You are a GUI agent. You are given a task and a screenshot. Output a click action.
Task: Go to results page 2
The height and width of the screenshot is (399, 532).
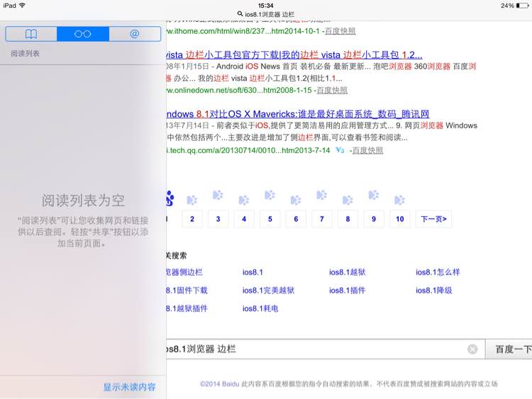192,219
